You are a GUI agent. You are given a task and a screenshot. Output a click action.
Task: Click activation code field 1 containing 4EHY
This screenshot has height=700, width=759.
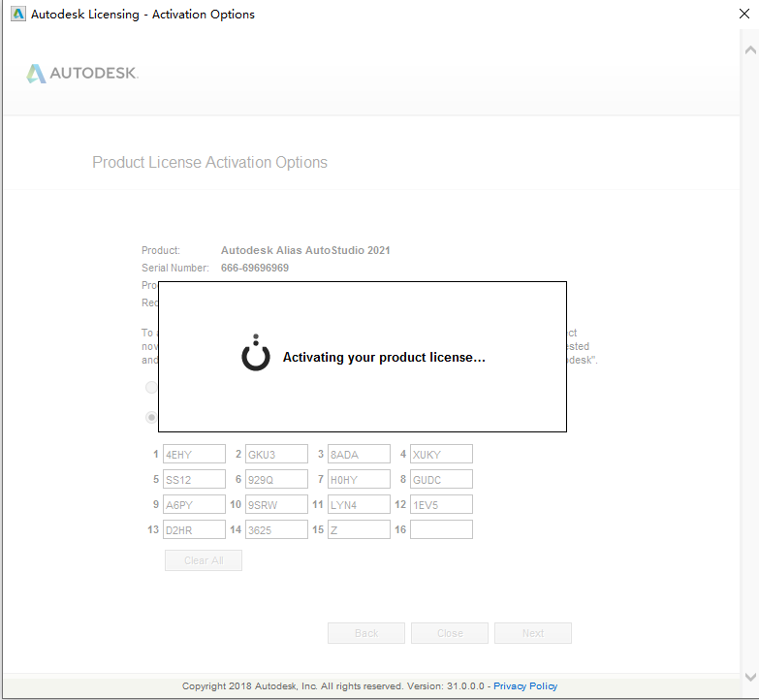tap(194, 454)
